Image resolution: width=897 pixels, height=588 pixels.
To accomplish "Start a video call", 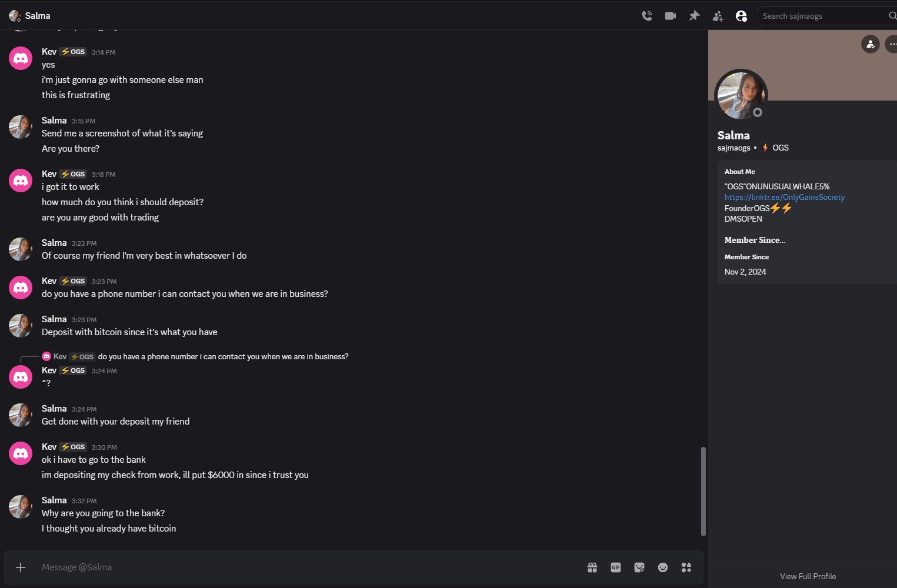I will pos(671,16).
